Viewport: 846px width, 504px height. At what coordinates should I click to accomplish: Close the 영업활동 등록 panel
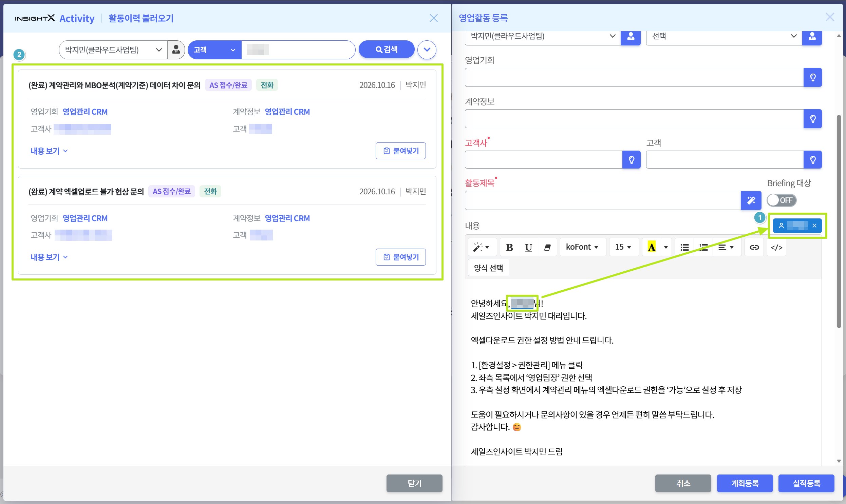830,17
